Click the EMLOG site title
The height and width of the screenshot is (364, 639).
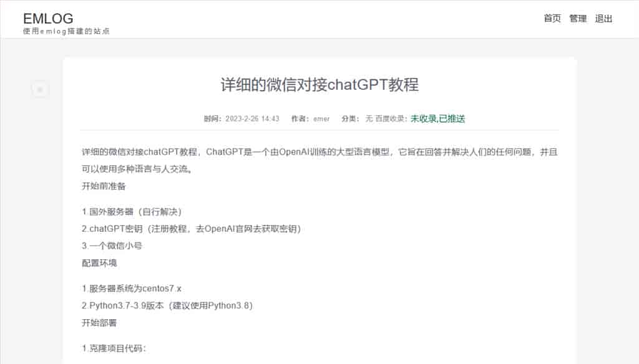click(48, 18)
